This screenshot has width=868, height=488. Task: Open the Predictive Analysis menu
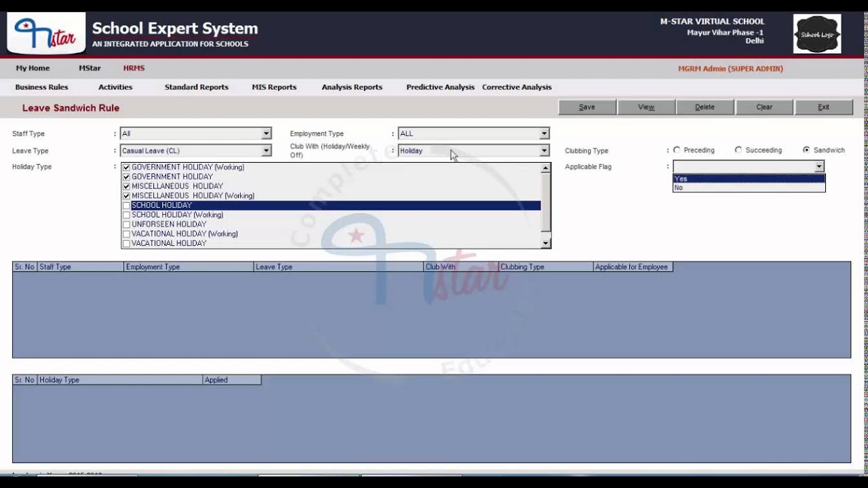click(440, 87)
